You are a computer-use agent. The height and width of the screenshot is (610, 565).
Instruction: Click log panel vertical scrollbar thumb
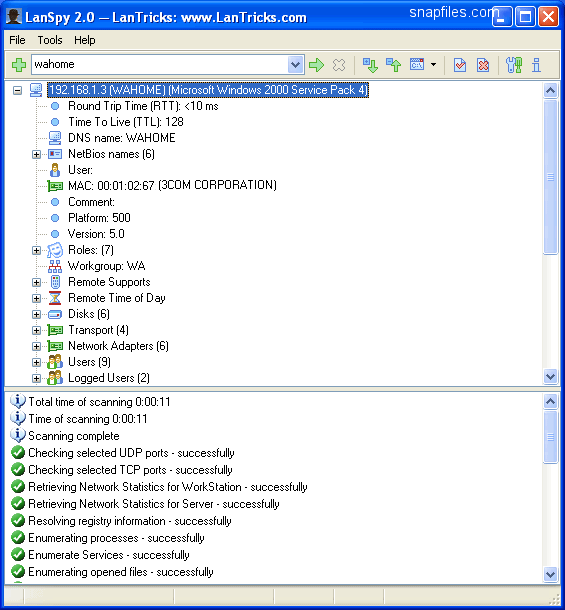(x=551, y=437)
